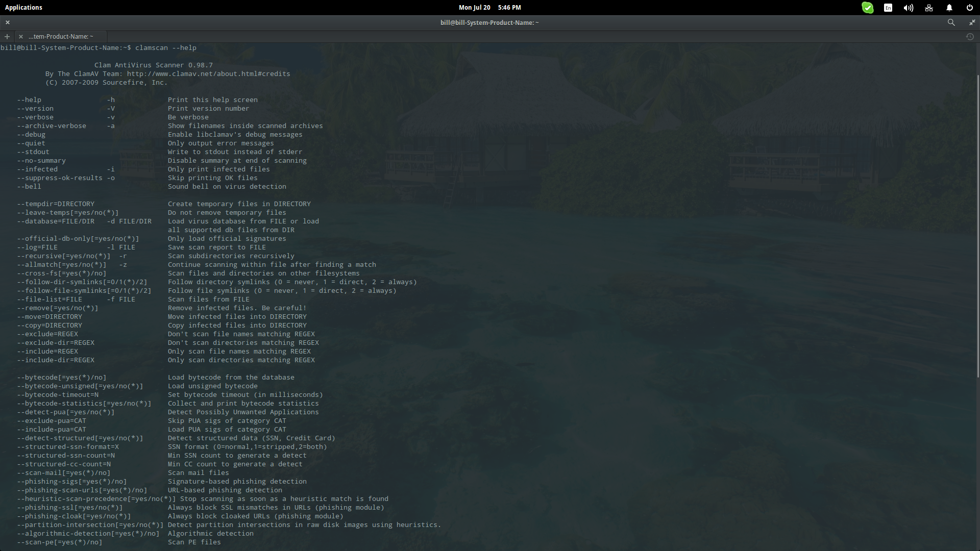Click the '--bytecode-timeout=N' option text
This screenshot has height=551, width=980.
(58, 395)
